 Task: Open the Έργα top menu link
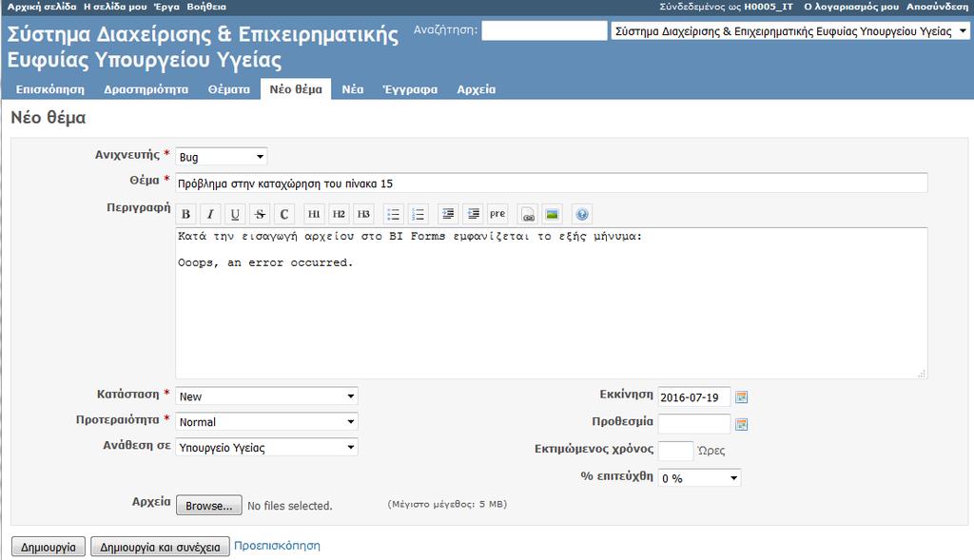[166, 7]
